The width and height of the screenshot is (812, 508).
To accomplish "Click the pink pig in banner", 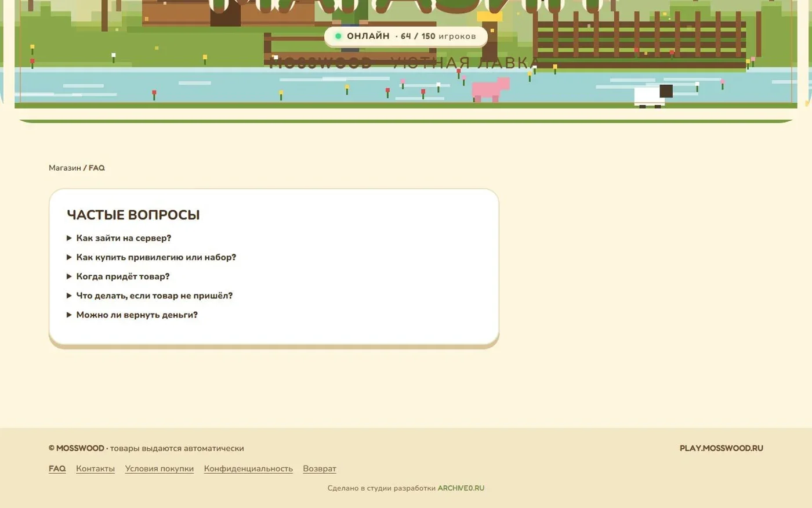I will pyautogui.click(x=491, y=90).
